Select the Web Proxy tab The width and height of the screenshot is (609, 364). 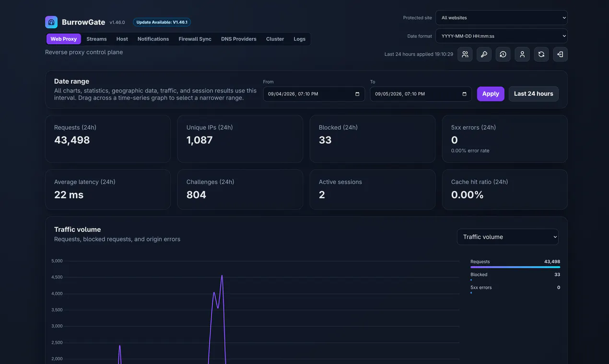[64, 39]
